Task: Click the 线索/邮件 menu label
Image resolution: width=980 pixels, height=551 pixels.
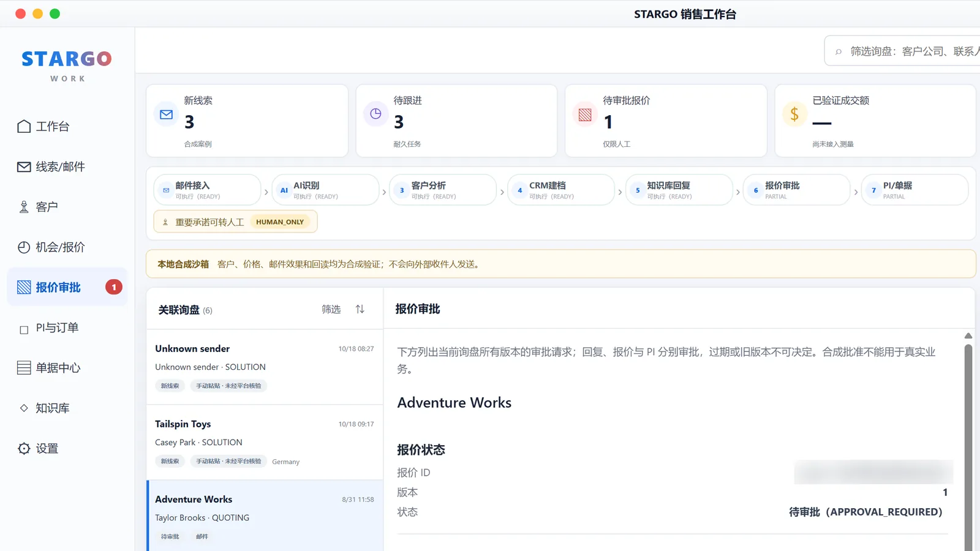Action: click(60, 167)
